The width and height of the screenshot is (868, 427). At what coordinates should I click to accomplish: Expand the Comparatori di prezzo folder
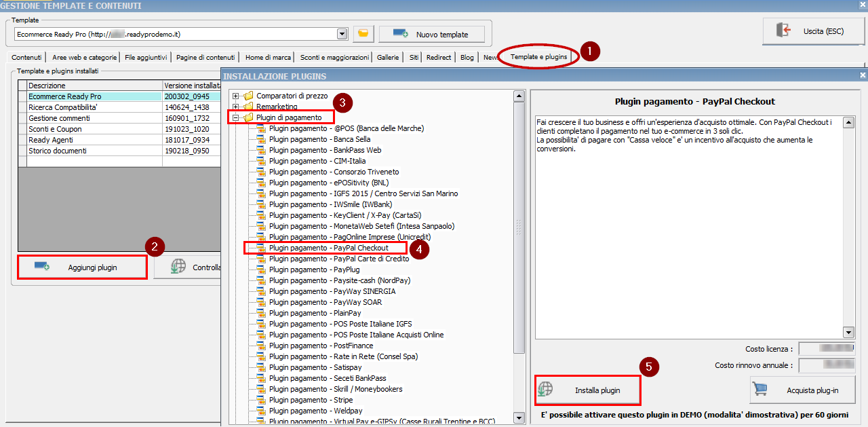236,96
